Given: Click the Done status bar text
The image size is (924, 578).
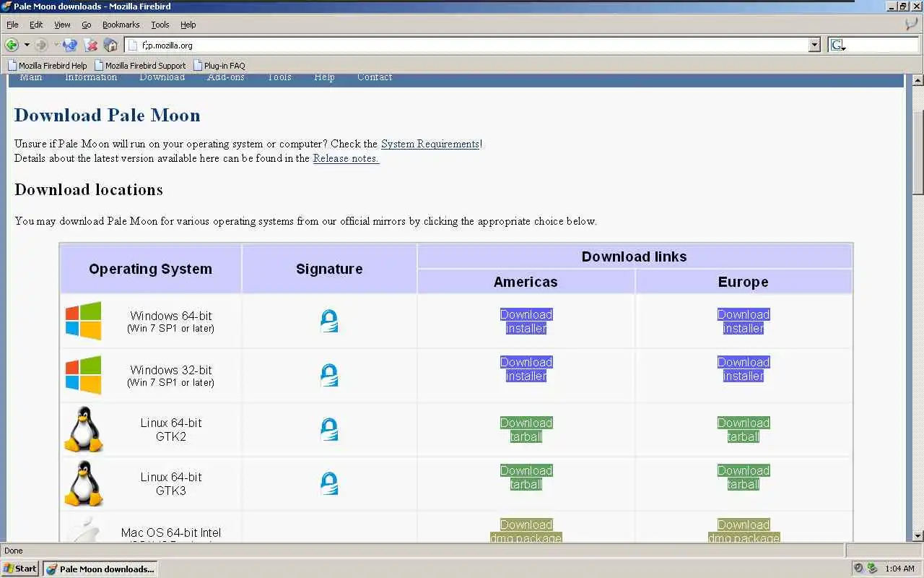Looking at the screenshot, I should click(x=14, y=551).
